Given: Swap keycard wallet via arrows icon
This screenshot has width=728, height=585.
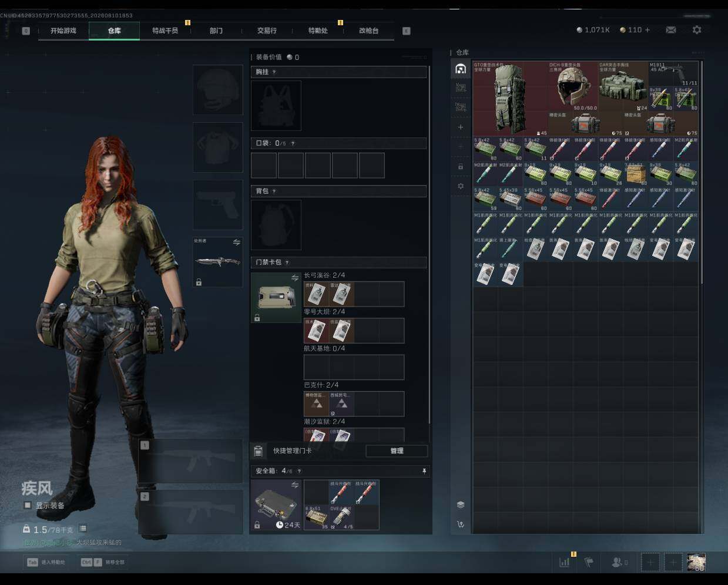Looking at the screenshot, I should (x=295, y=278).
